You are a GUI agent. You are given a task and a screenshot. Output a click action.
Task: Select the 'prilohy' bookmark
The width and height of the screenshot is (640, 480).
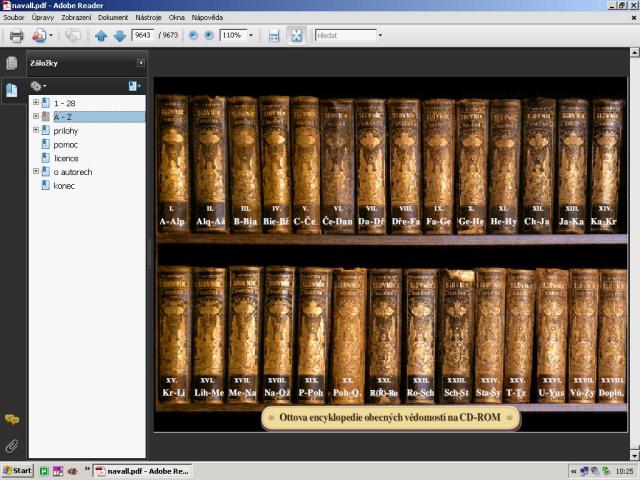(65, 131)
